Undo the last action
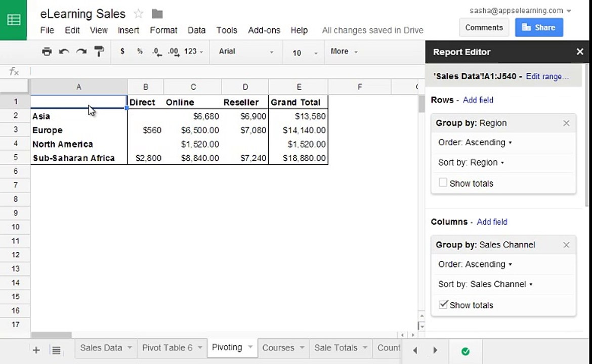This screenshot has width=592, height=364. pos(64,51)
